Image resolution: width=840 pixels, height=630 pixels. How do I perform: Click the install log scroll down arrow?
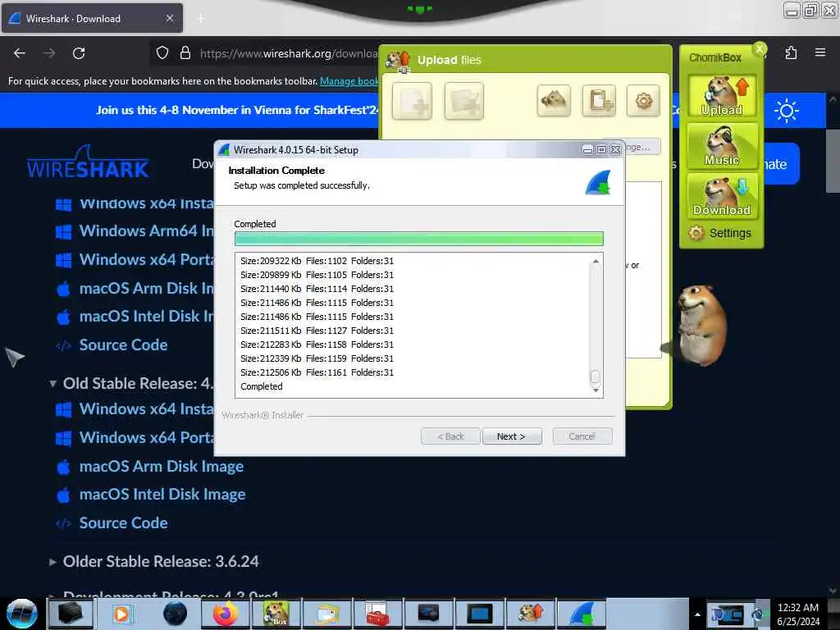[x=596, y=390]
